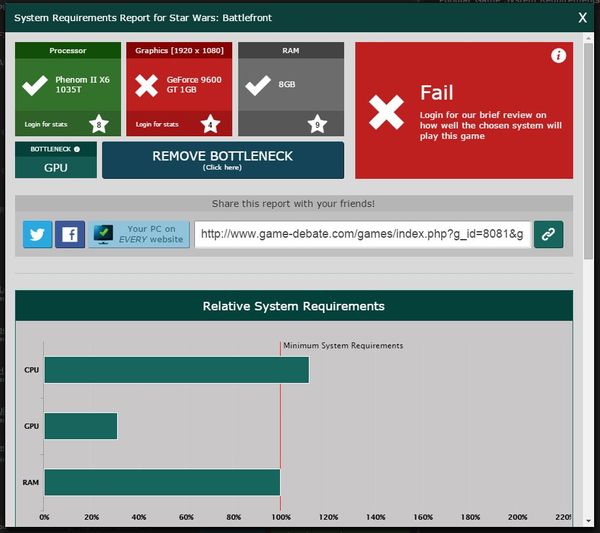600x533 pixels.
Task: Click the BOTTLENECK GPU tile
Action: click(x=56, y=160)
